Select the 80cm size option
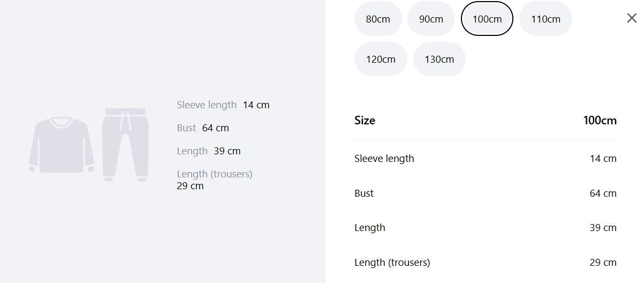Screen dimensions: 644x283 (378, 19)
